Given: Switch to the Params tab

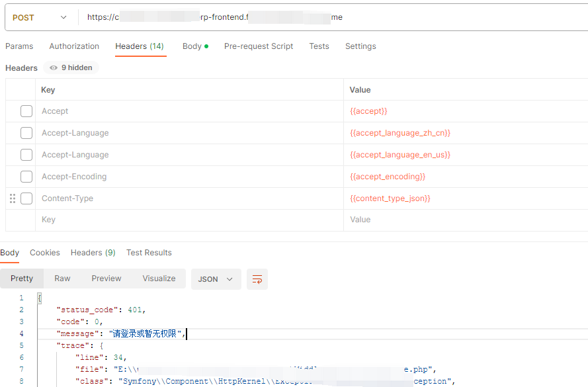Looking at the screenshot, I should pos(19,46).
